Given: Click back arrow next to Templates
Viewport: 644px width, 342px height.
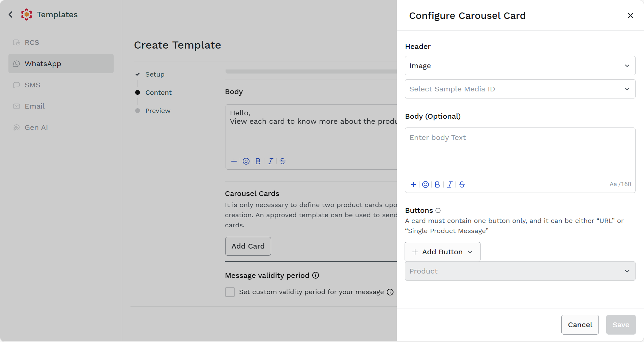Looking at the screenshot, I should coord(11,15).
